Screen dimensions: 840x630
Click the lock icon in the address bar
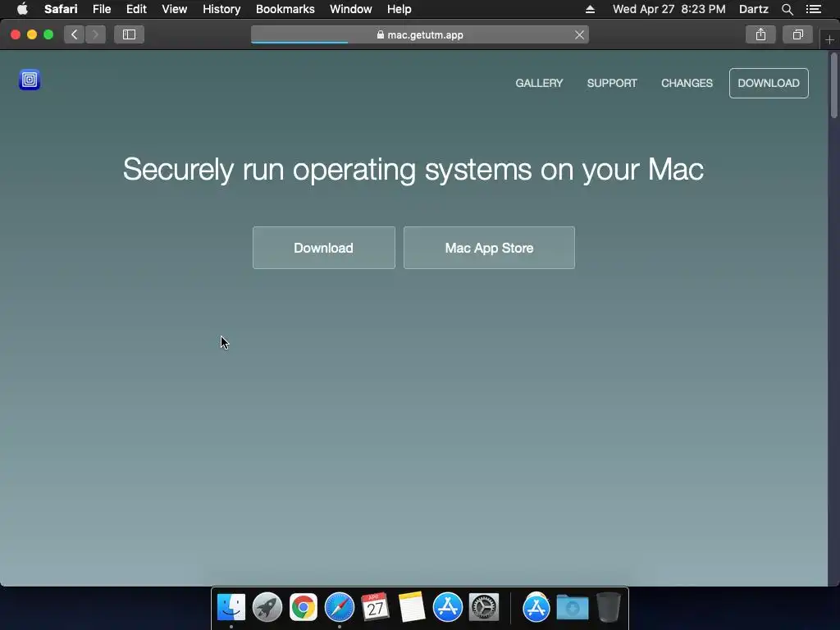click(381, 34)
